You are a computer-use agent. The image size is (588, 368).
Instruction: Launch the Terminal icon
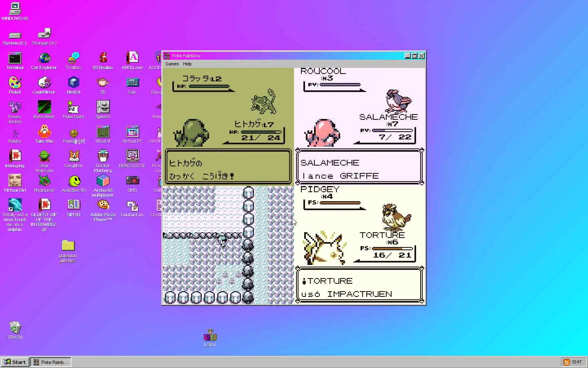15,61
